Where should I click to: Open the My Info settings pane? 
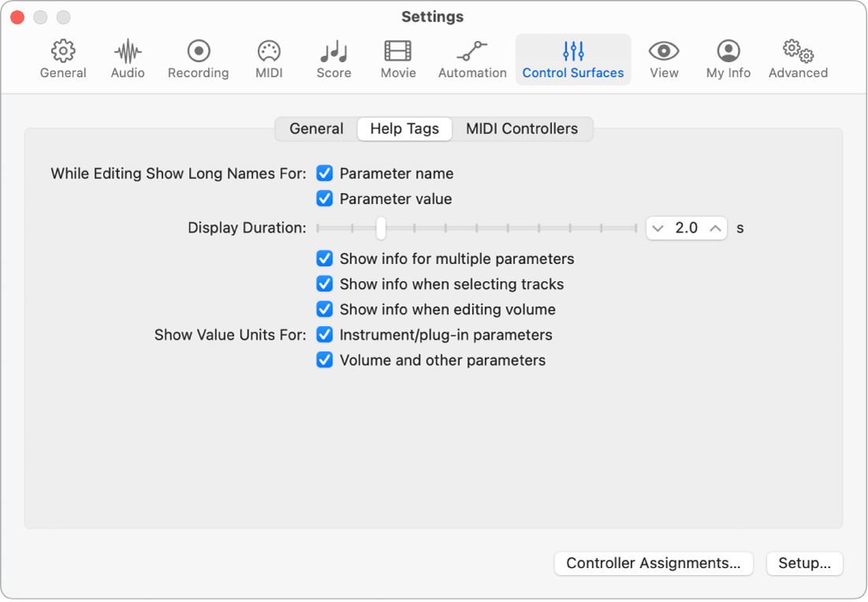[728, 59]
